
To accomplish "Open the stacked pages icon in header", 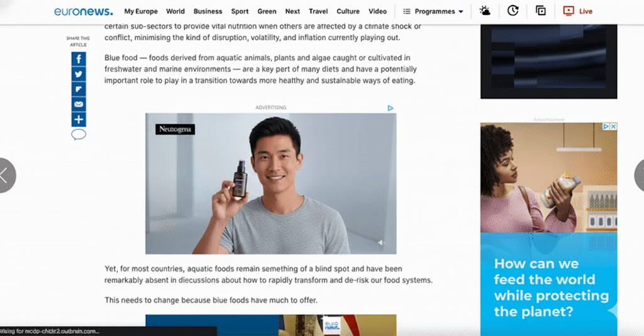I will 541,11.
